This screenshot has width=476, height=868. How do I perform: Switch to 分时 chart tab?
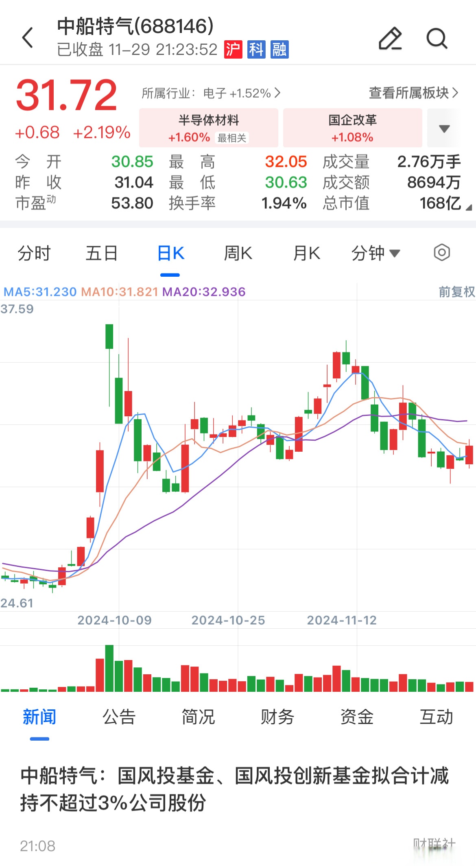34,253
